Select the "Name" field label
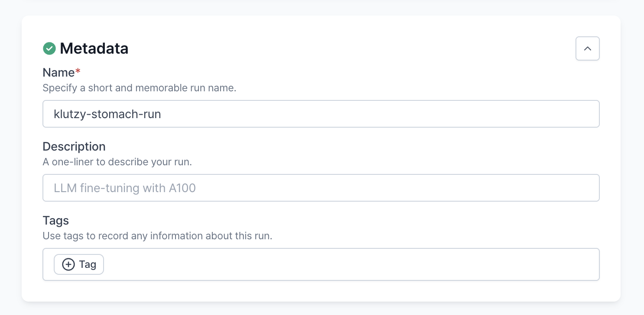The image size is (644, 315). point(59,72)
